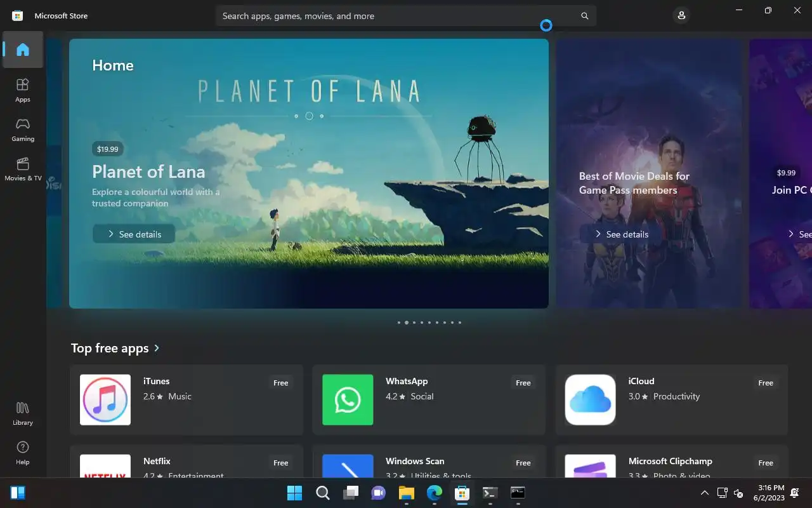Open the Netflix app icon
Image resolution: width=812 pixels, height=508 pixels.
coord(105,466)
